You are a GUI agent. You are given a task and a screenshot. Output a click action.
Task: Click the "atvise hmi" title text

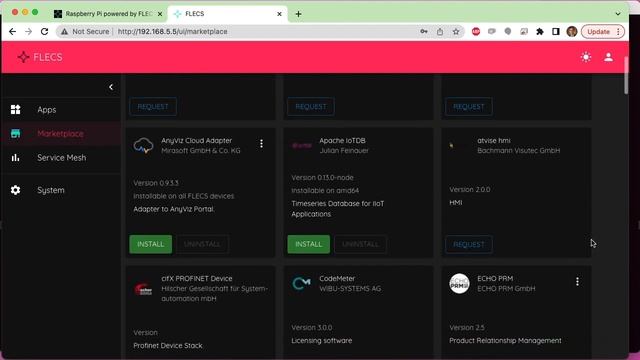click(x=493, y=140)
